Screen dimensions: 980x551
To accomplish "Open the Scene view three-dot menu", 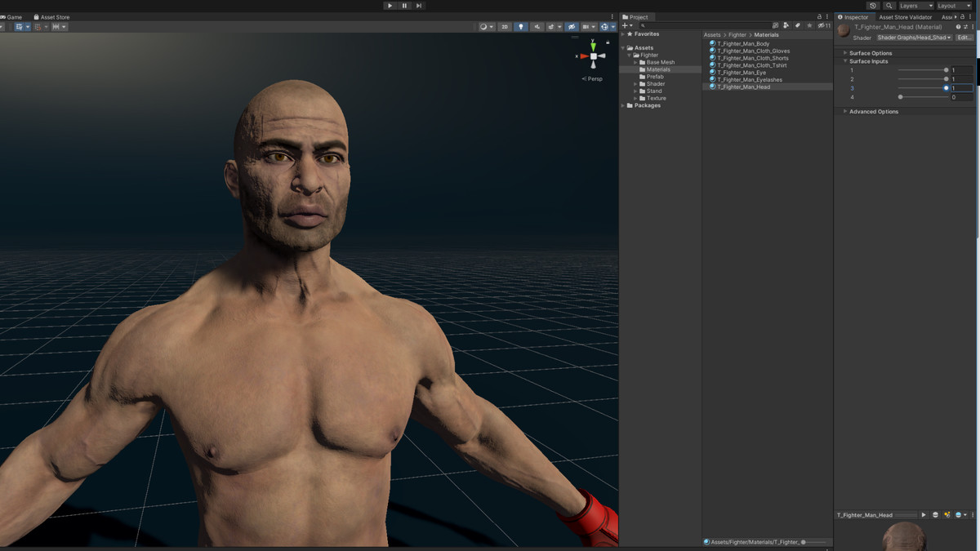I will click(x=612, y=17).
